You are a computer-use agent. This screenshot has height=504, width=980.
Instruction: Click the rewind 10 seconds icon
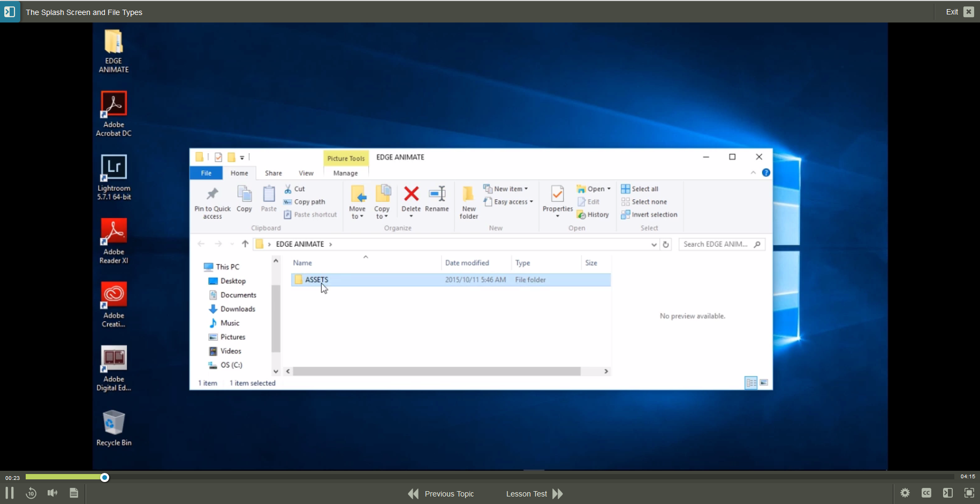pos(31,493)
